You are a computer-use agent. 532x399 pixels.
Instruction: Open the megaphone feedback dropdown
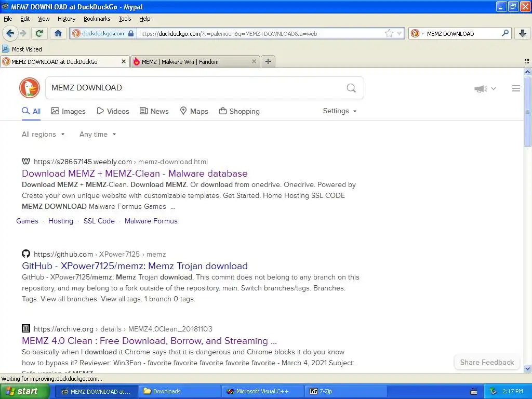click(x=485, y=89)
